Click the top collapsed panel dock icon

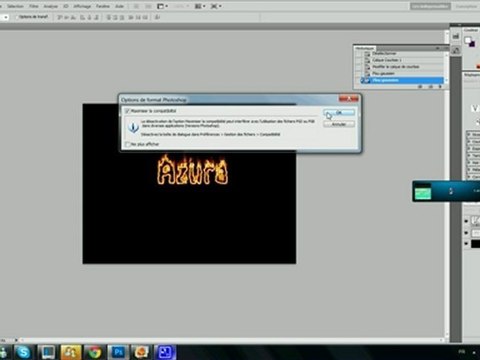pyautogui.click(x=456, y=36)
